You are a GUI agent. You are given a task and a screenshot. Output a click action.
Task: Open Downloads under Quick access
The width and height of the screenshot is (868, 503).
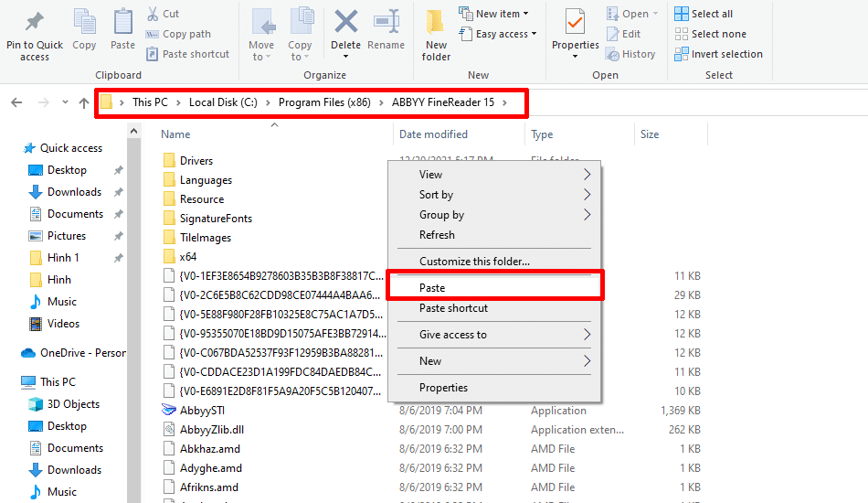click(74, 192)
